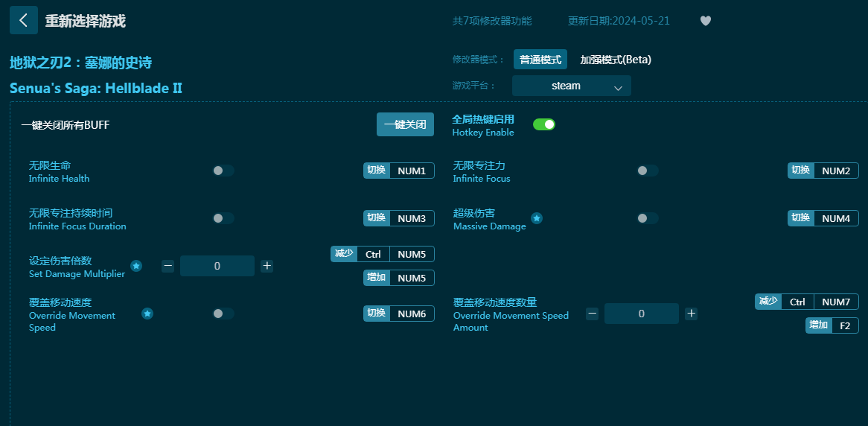The image size is (868, 426).
Task: Turn on Infinite Focus Duration switch
Action: tap(223, 218)
